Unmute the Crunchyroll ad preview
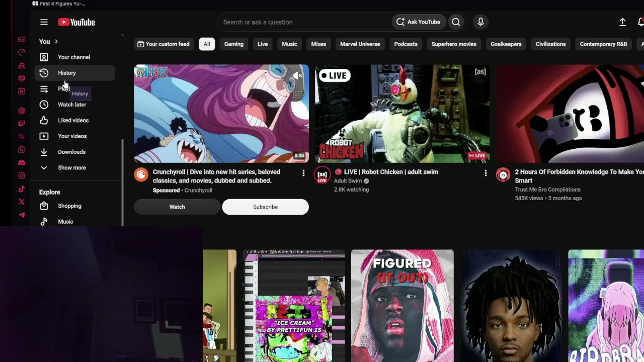Viewport: 644px width, 362px height. click(298, 76)
